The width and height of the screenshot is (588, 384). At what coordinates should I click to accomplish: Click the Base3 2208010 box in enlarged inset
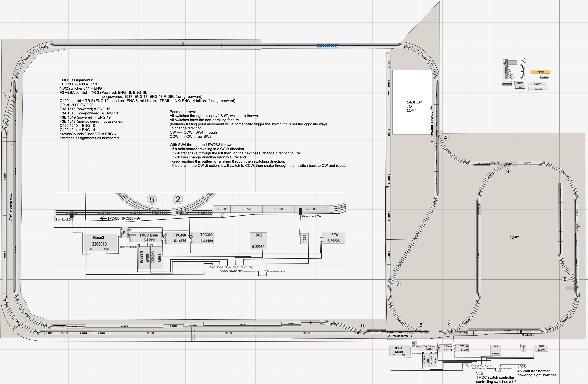pos(100,243)
